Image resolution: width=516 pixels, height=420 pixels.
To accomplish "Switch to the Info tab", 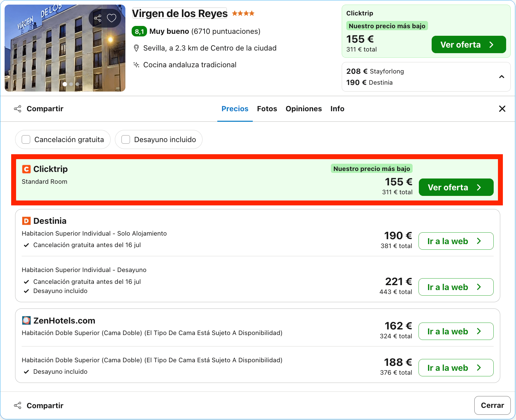I will click(x=337, y=109).
